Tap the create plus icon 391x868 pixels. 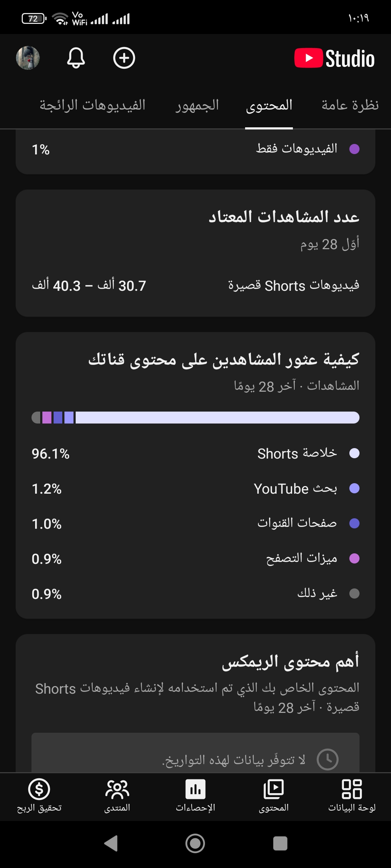coord(124,58)
